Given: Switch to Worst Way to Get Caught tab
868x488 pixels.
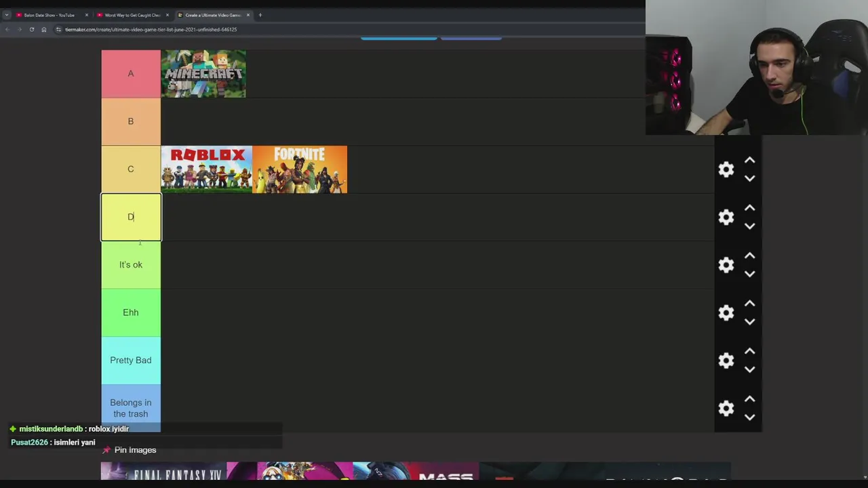Looking at the screenshot, I should point(132,15).
